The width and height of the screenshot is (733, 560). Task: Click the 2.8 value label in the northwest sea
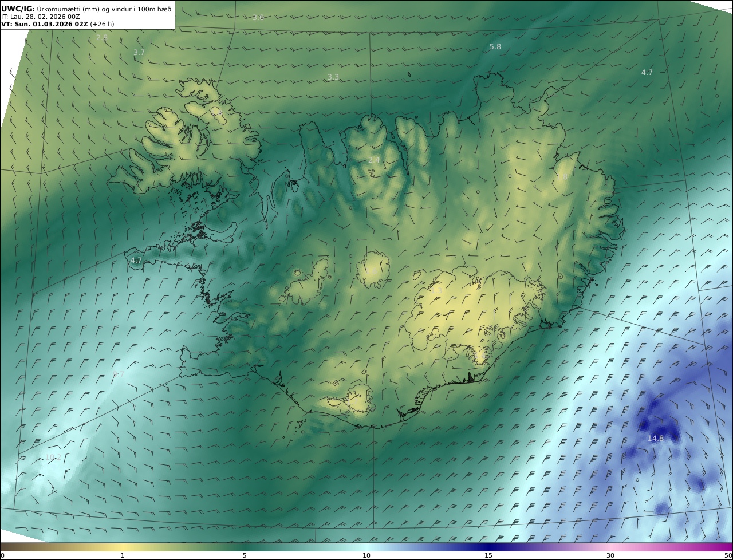tap(101, 38)
